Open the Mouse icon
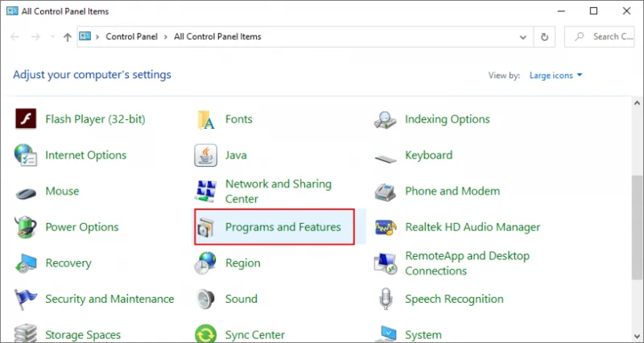The width and height of the screenshot is (644, 343). pyautogui.click(x=26, y=192)
